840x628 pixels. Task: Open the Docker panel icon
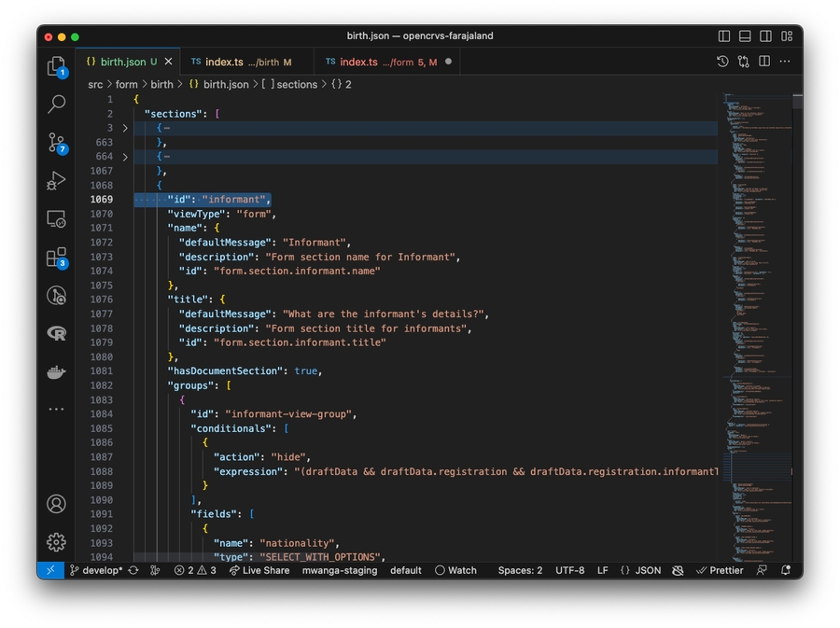tap(56, 371)
